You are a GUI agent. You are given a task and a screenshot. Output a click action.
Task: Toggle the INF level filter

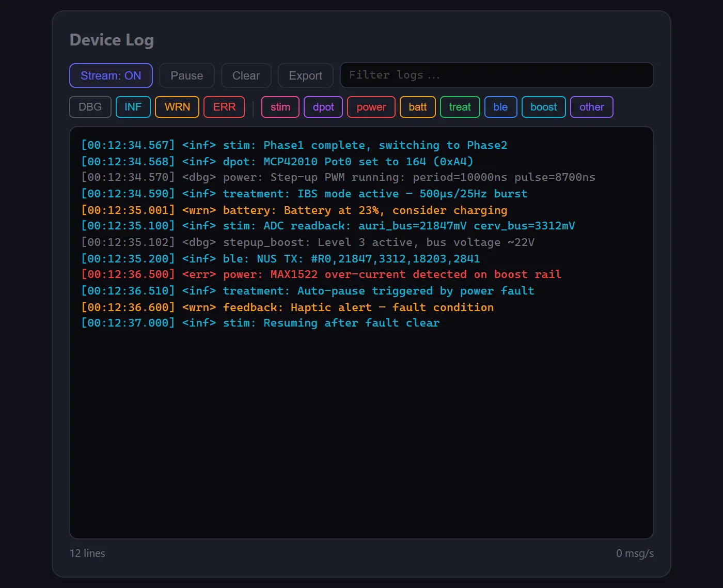133,107
